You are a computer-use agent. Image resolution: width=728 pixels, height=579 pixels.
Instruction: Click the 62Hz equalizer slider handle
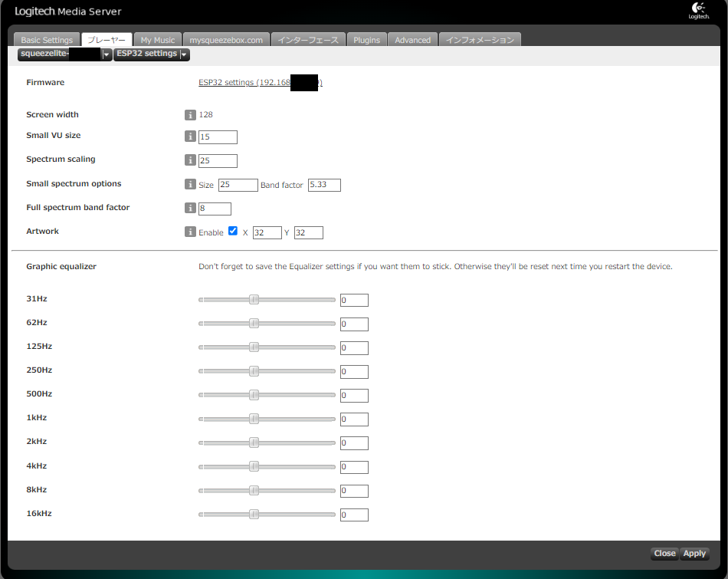254,324
